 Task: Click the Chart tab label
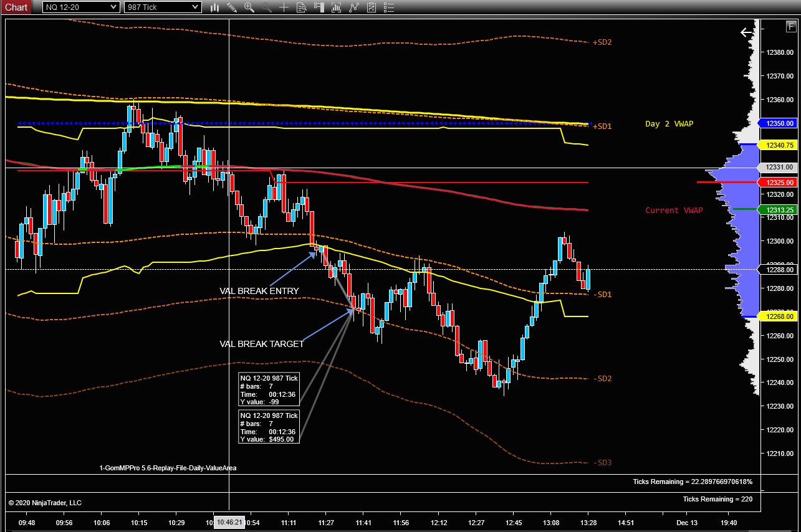coord(16,7)
